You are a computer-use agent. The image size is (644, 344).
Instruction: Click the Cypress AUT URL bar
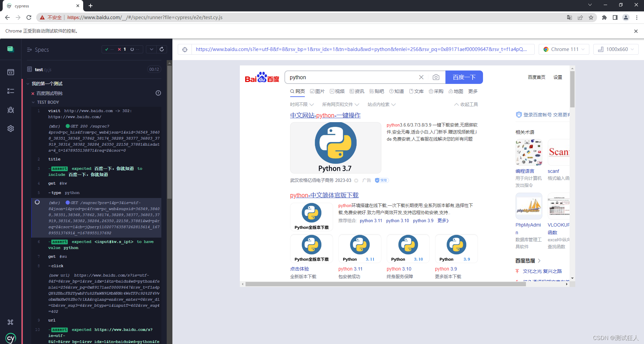pyautogui.click(x=363, y=49)
